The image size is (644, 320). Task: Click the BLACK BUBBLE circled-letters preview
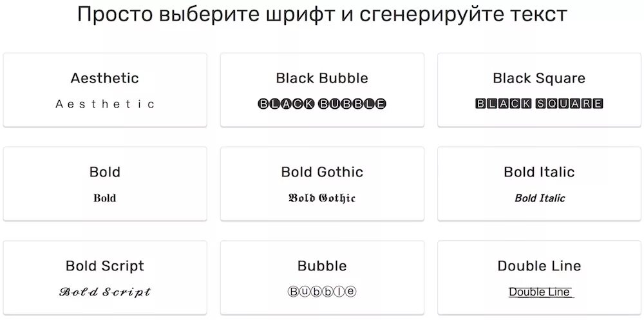coord(322,104)
